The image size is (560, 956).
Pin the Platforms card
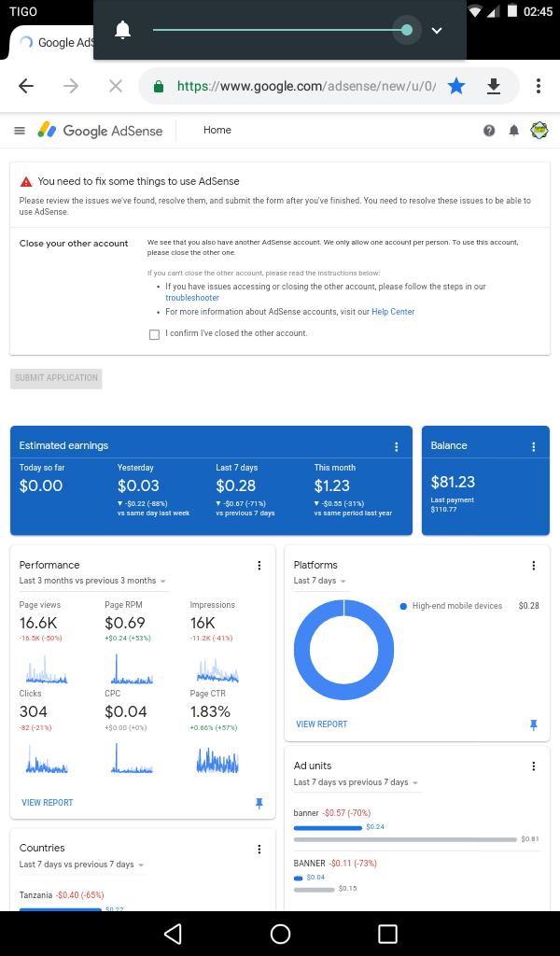click(x=533, y=724)
